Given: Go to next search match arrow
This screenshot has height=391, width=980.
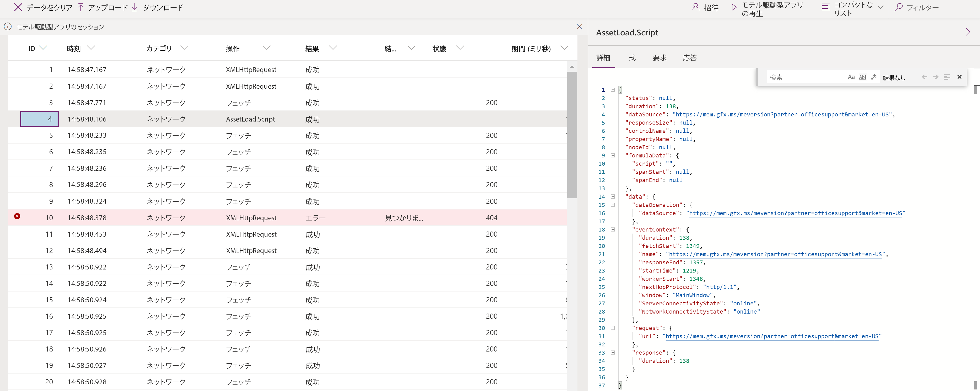Looking at the screenshot, I should (x=935, y=77).
